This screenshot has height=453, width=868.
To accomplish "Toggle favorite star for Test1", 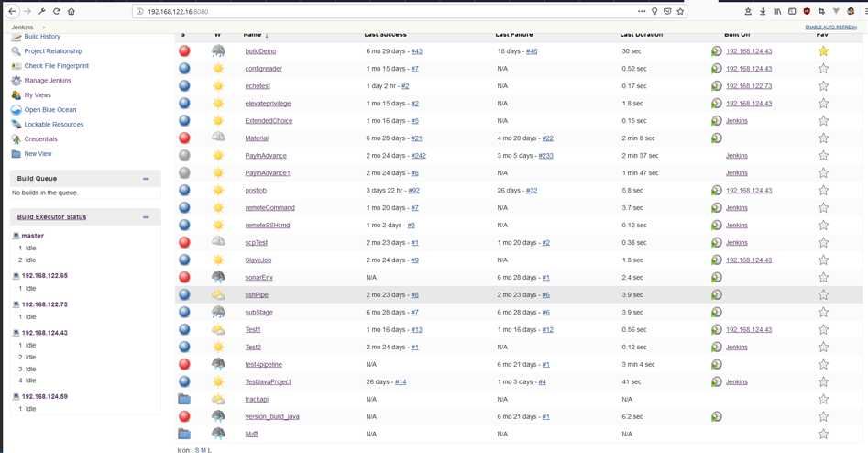I will coord(823,329).
